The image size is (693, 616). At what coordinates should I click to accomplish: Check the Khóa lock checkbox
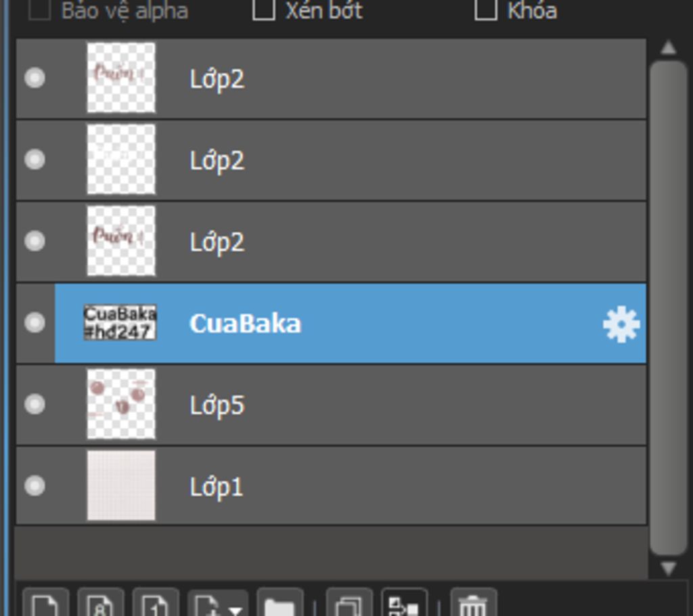486,9
